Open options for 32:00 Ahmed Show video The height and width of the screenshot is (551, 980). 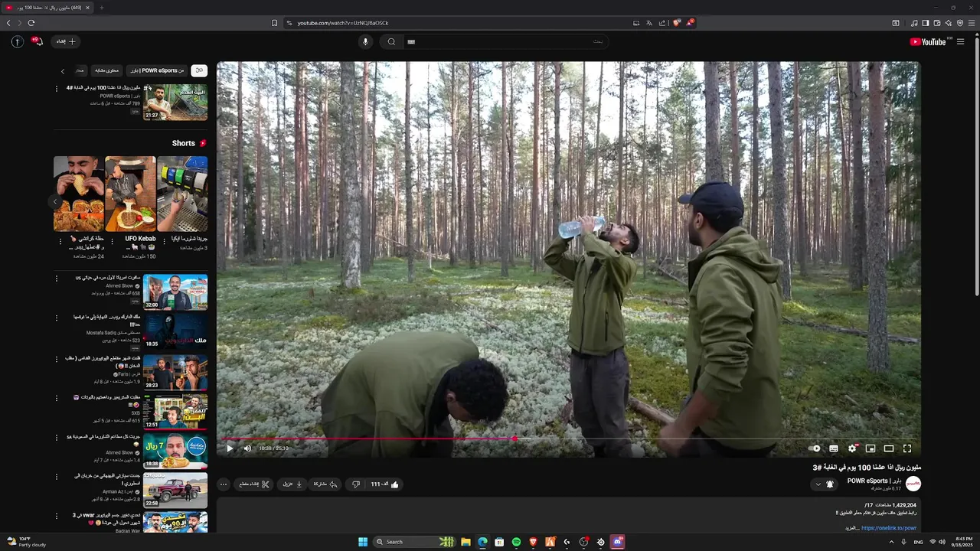56,279
